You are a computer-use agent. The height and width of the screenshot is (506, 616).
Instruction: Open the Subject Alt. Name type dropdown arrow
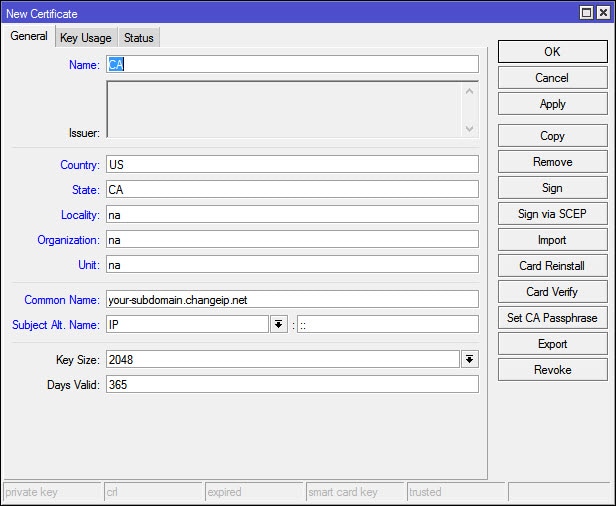[x=279, y=324]
